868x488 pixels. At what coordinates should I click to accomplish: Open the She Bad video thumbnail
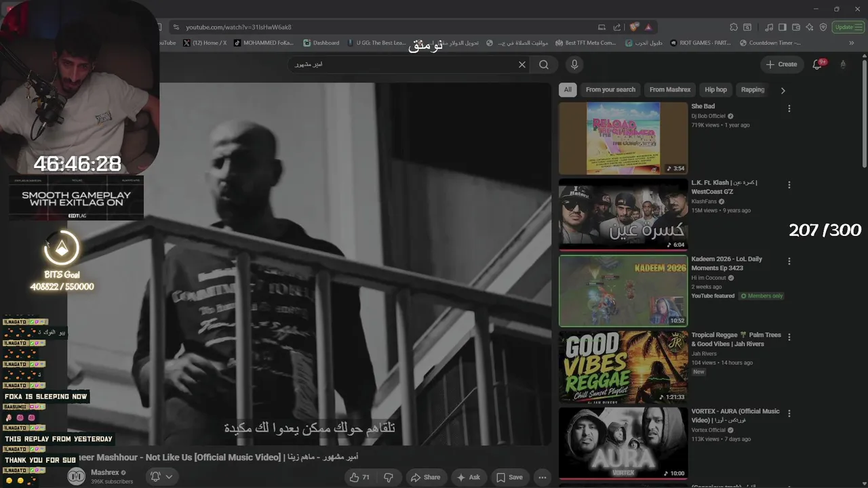[x=623, y=138]
